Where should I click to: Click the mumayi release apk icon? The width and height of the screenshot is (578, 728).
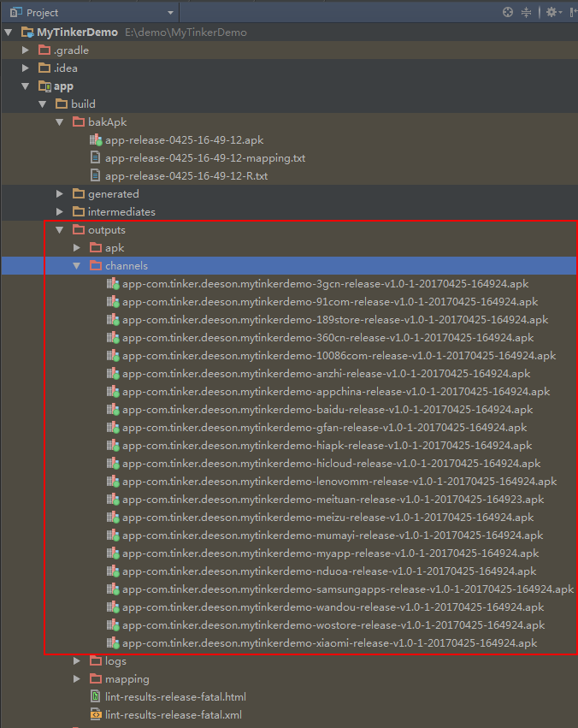[x=113, y=536]
